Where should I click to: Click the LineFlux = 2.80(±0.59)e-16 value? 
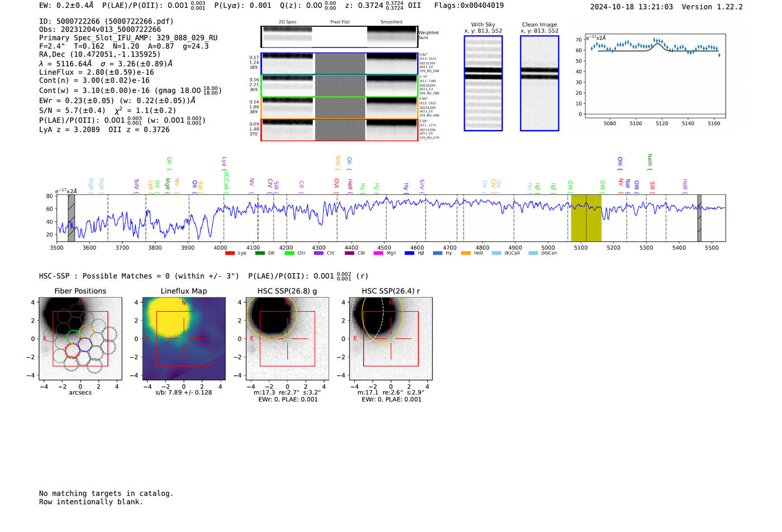click(x=97, y=72)
